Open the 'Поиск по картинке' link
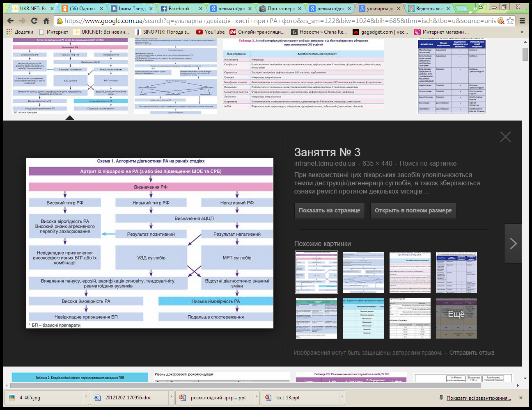The width and height of the screenshot is (532, 410). pyautogui.click(x=428, y=163)
